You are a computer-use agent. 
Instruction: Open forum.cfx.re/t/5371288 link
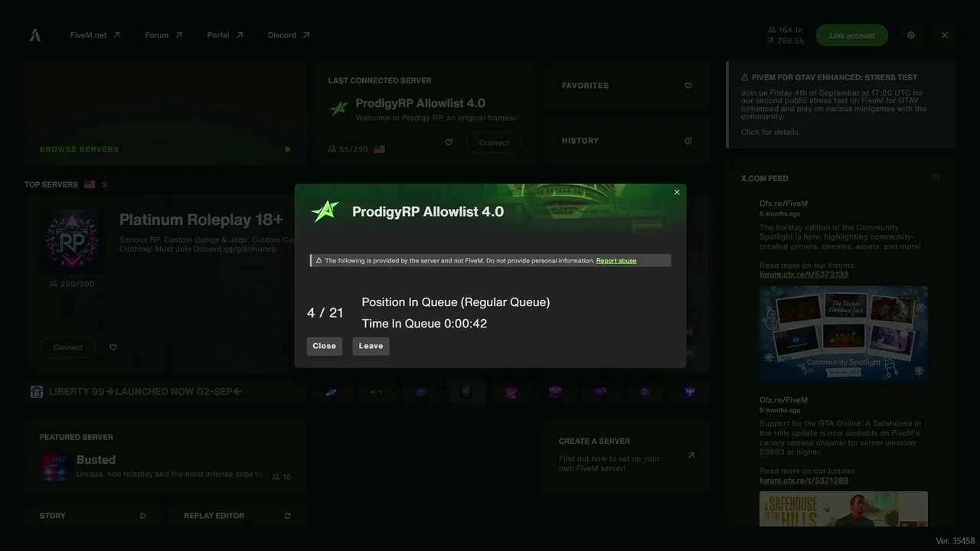(804, 481)
